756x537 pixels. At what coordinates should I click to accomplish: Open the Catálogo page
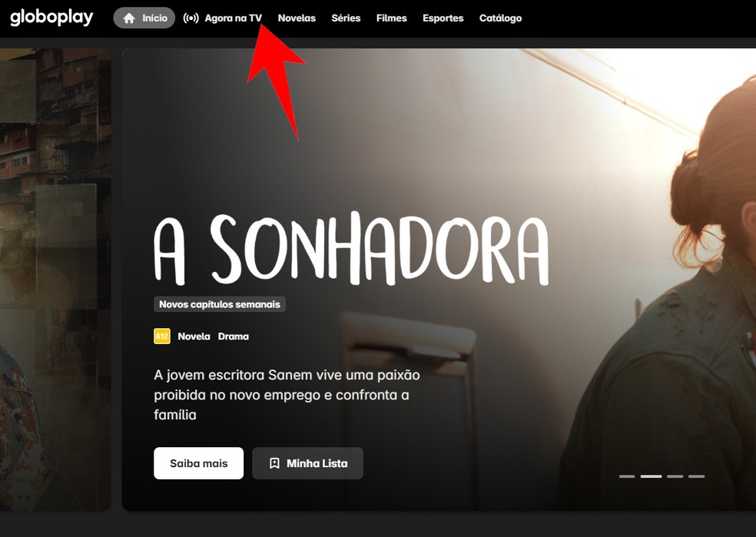pos(500,18)
